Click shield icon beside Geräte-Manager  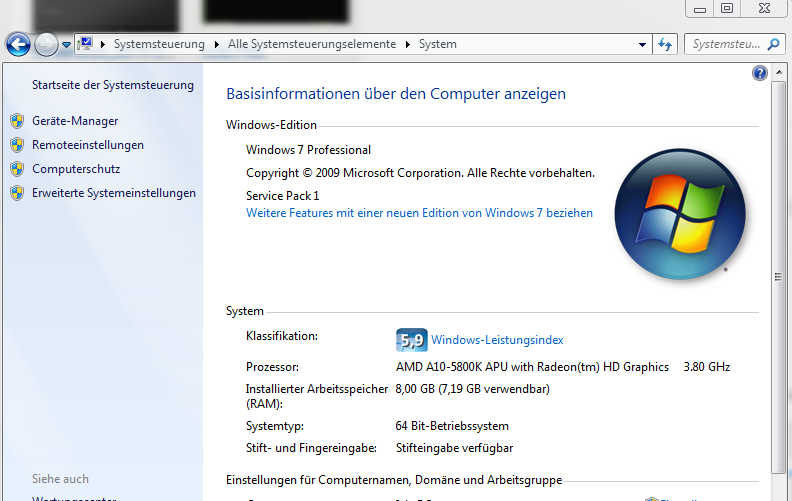click(17, 121)
